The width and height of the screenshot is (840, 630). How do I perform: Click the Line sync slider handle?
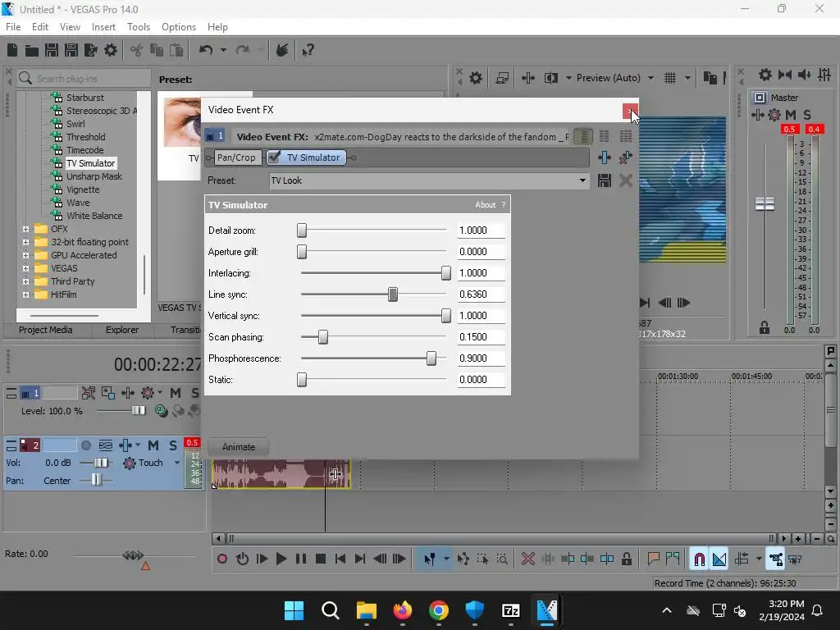coord(393,294)
